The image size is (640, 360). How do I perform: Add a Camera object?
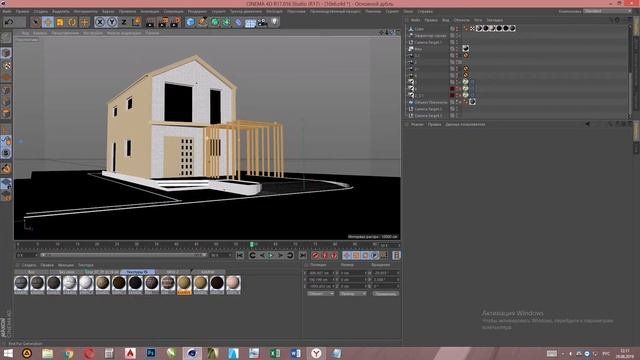(x=262, y=22)
